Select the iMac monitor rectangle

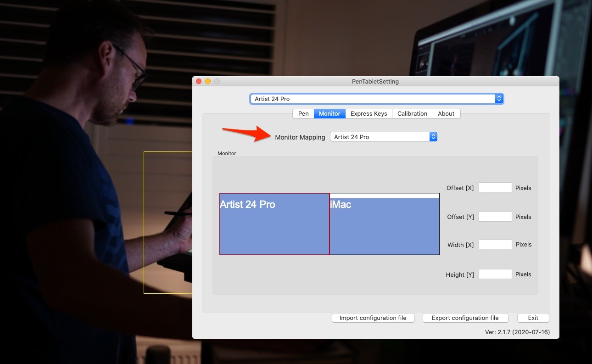coord(385,226)
